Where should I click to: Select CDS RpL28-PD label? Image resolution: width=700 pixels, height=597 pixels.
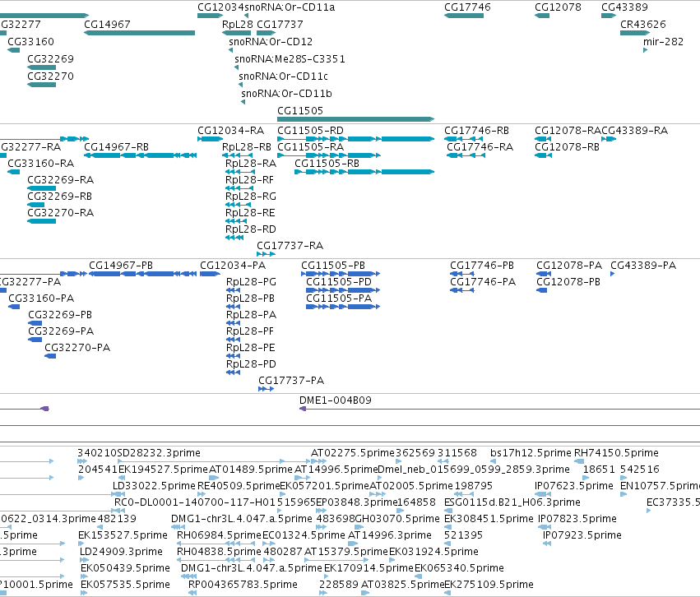252,364
